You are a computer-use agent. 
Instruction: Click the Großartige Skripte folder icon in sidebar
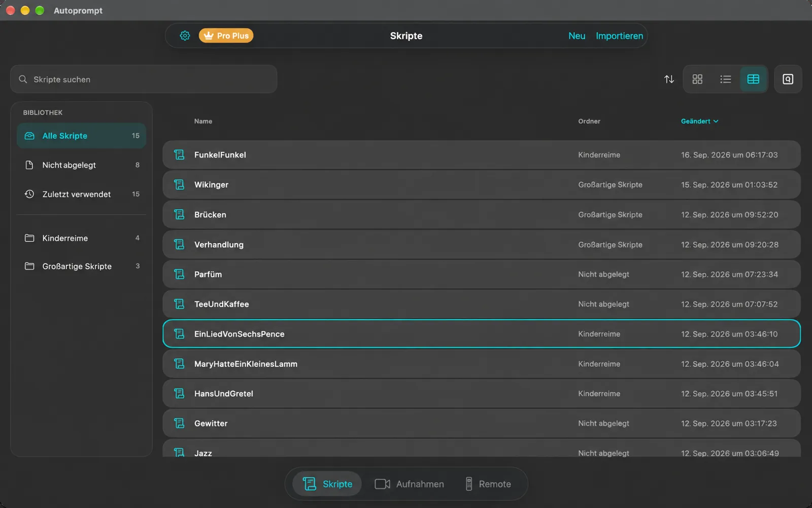click(29, 266)
